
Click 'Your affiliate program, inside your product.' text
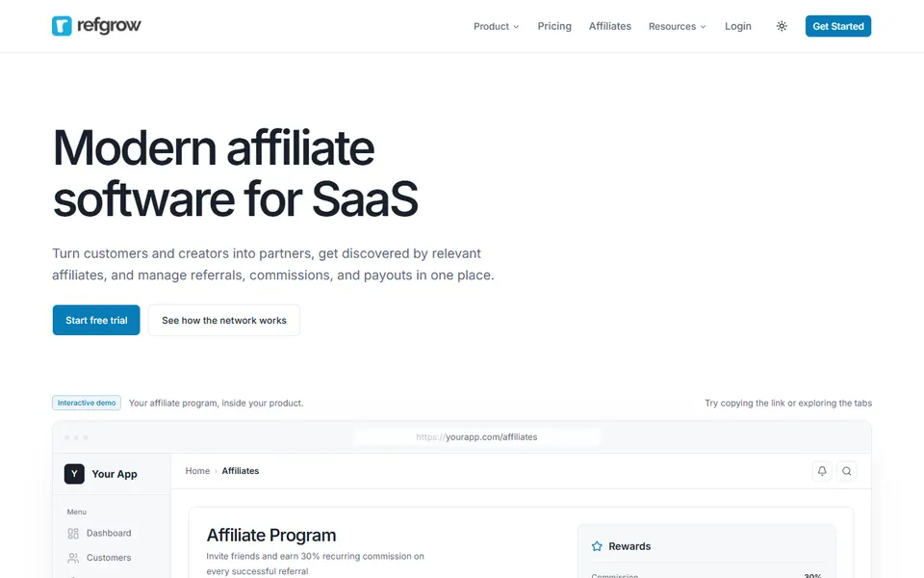[x=216, y=403]
